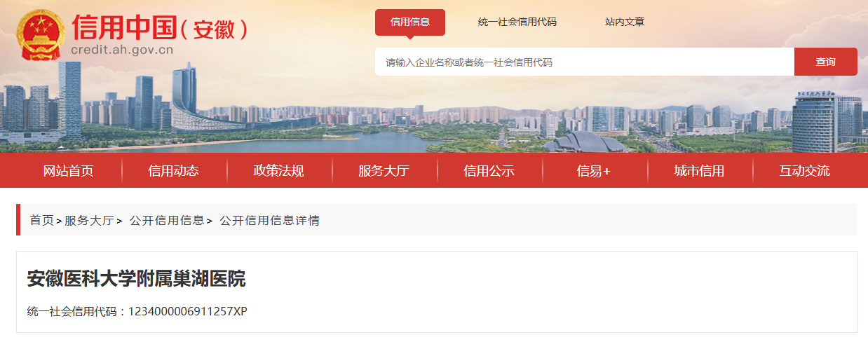Go to 首页 via breadcrumb
This screenshot has height=342, width=868.
(x=41, y=220)
